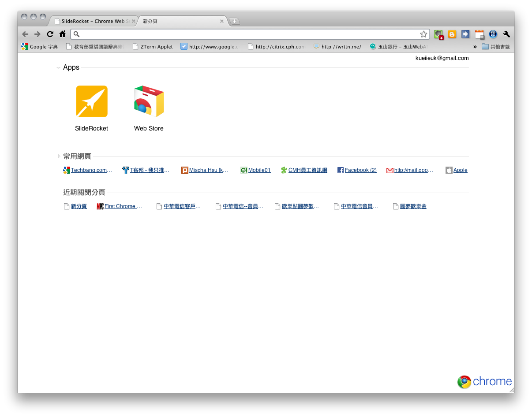Open a new tab with plus button
Screen dimensions: 532x417
click(x=235, y=21)
